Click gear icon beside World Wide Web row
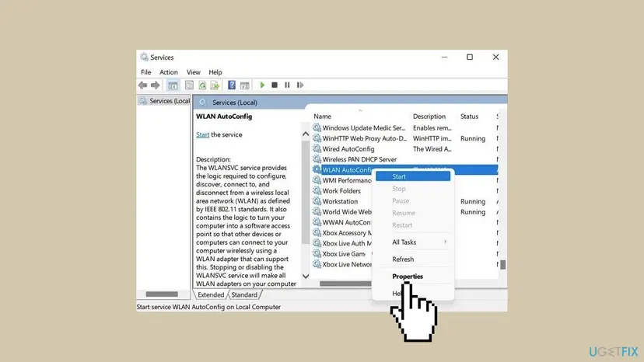Screen dimensions: 644x362 pyautogui.click(x=317, y=212)
